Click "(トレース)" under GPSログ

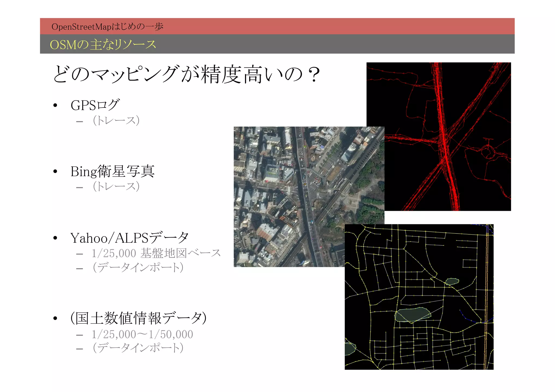[x=116, y=120]
